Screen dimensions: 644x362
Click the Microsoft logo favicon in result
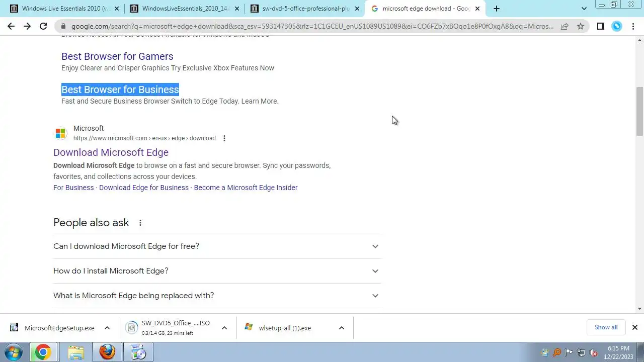60,133
